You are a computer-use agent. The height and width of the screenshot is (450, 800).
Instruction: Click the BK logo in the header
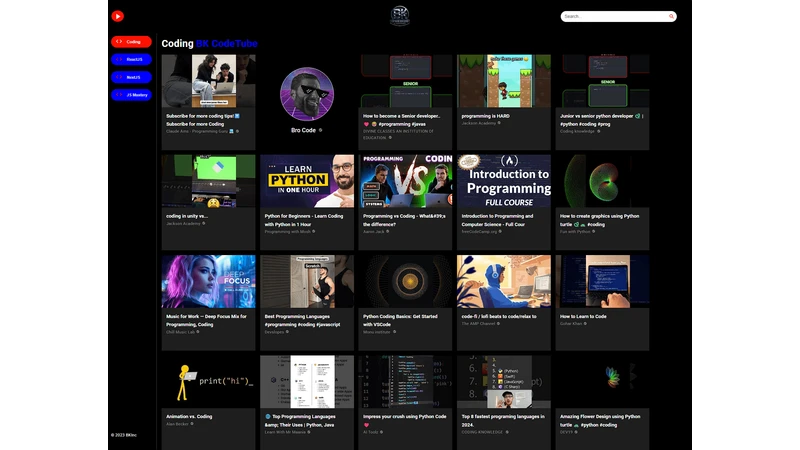tap(400, 16)
